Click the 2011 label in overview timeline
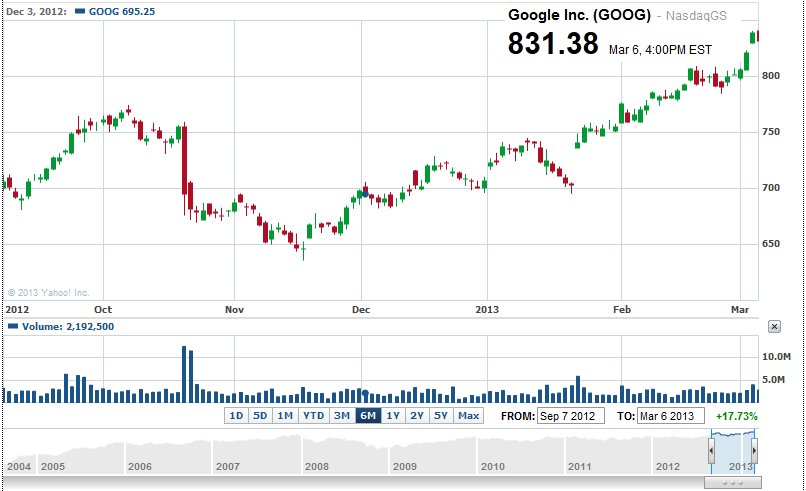 click(580, 466)
